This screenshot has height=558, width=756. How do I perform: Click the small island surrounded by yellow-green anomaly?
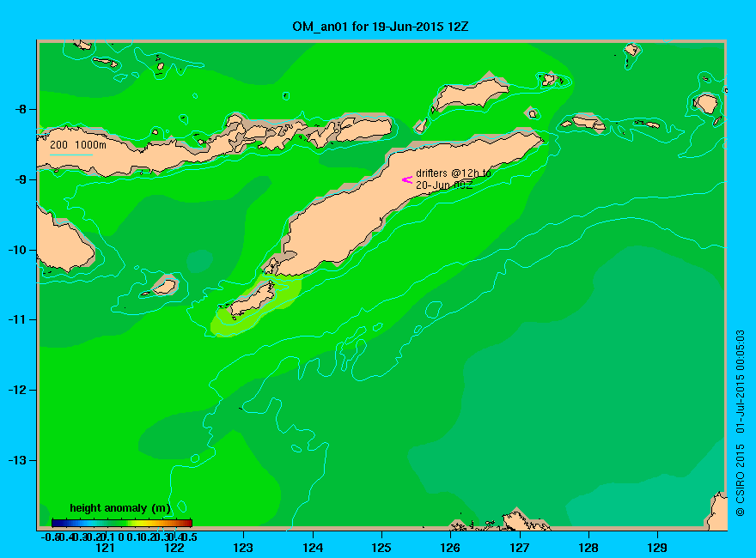click(x=251, y=300)
